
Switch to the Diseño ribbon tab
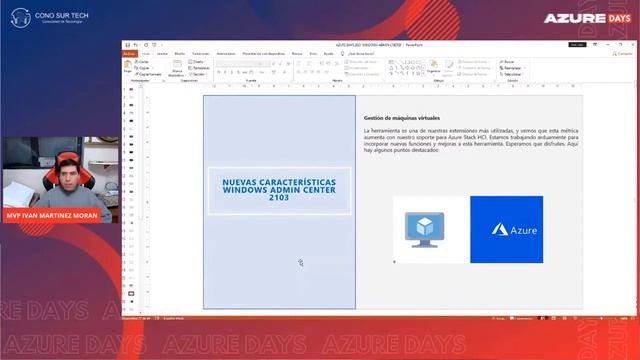tap(180, 53)
